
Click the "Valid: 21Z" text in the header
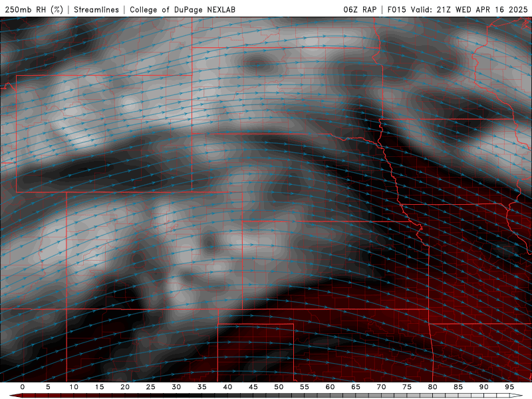tap(431, 9)
